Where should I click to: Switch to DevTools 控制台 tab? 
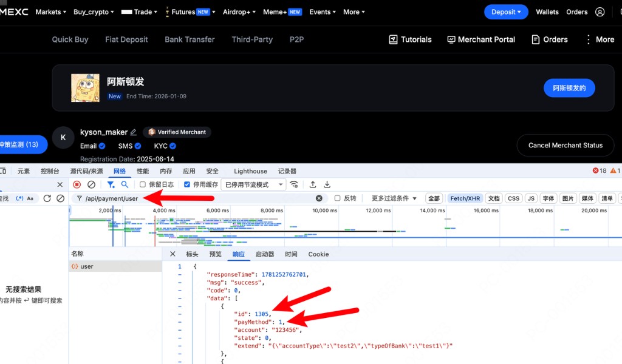(x=50, y=171)
